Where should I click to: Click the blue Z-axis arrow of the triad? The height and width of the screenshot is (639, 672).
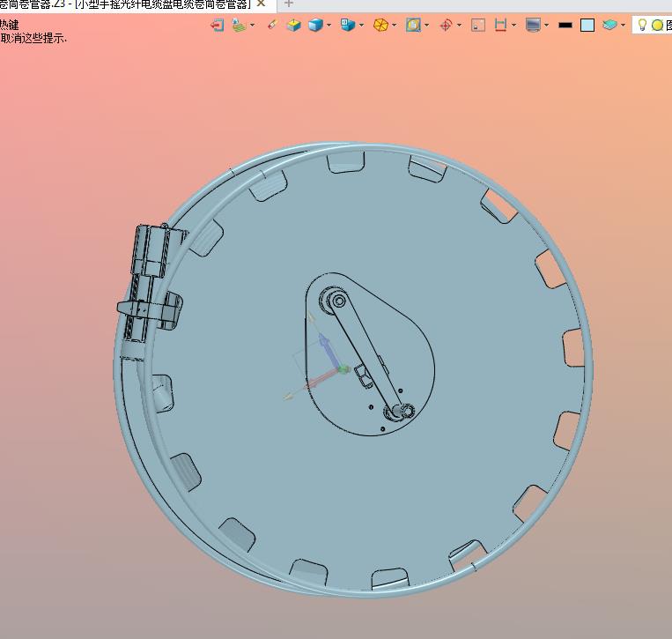(x=329, y=350)
